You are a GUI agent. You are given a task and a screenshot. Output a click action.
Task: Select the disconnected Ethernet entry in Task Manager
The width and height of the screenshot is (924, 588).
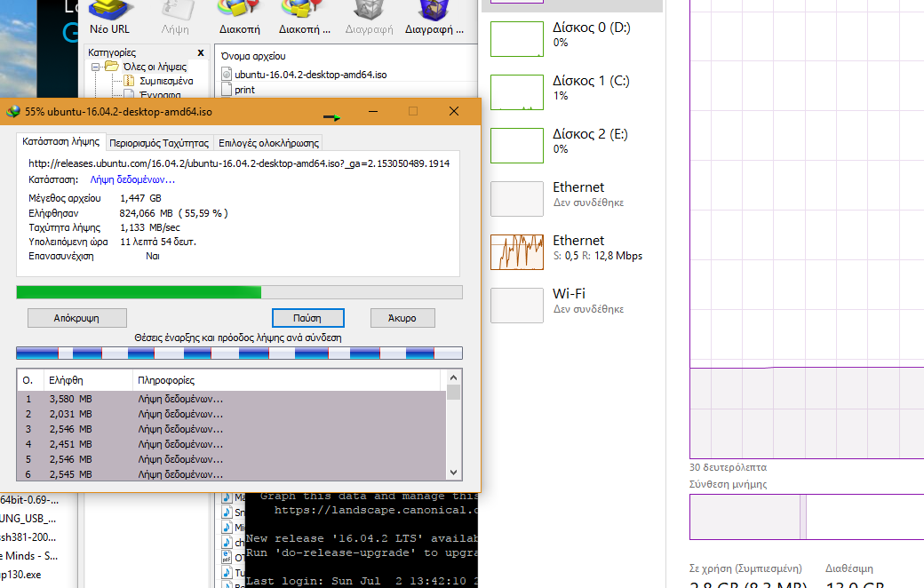(x=571, y=199)
